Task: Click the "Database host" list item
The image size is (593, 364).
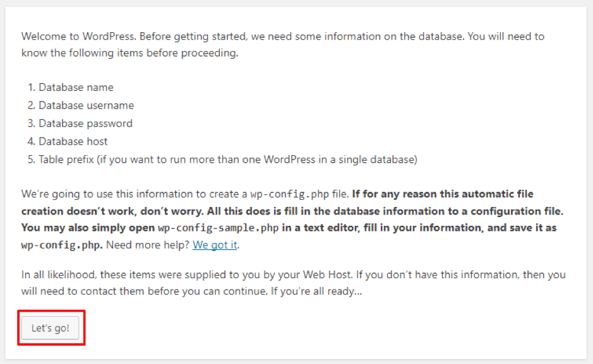Action: (73, 141)
